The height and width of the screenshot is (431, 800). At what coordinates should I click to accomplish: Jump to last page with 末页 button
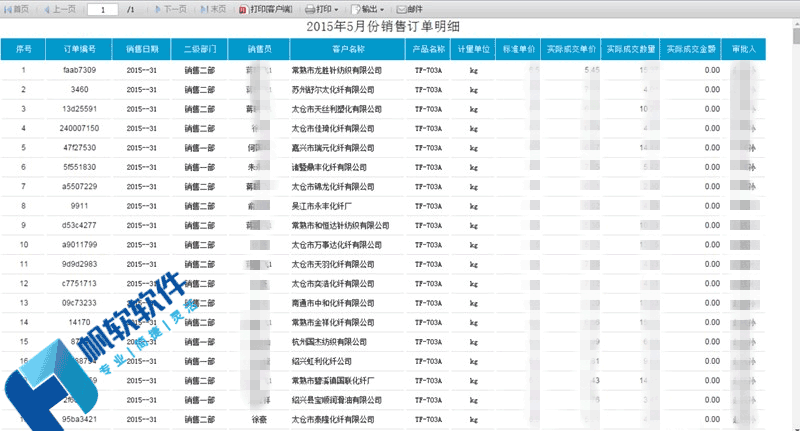[213, 9]
